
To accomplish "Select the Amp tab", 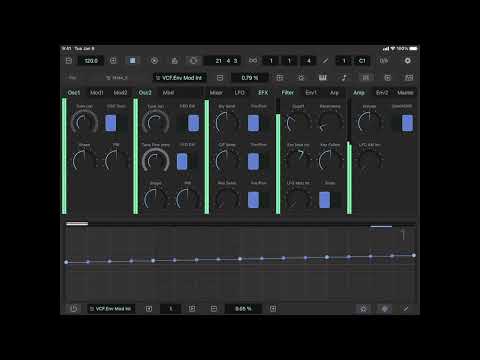I will tap(359, 93).
